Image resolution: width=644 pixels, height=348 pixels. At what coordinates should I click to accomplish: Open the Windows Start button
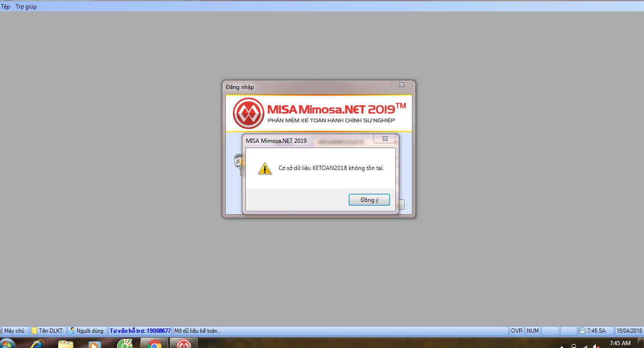pyautogui.click(x=8, y=344)
